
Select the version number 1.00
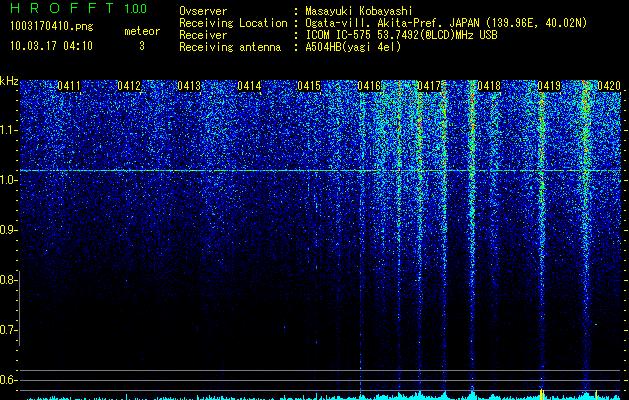click(x=135, y=9)
